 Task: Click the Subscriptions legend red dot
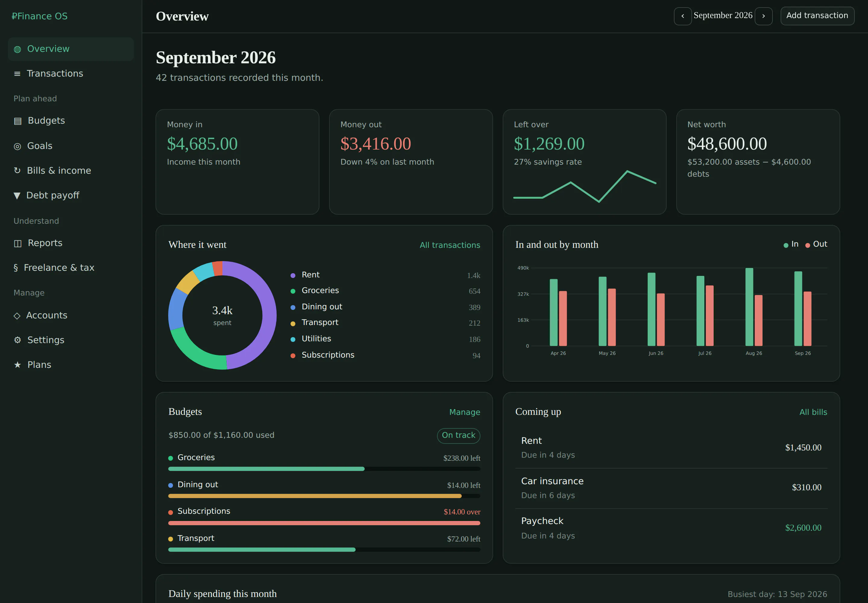click(x=293, y=356)
